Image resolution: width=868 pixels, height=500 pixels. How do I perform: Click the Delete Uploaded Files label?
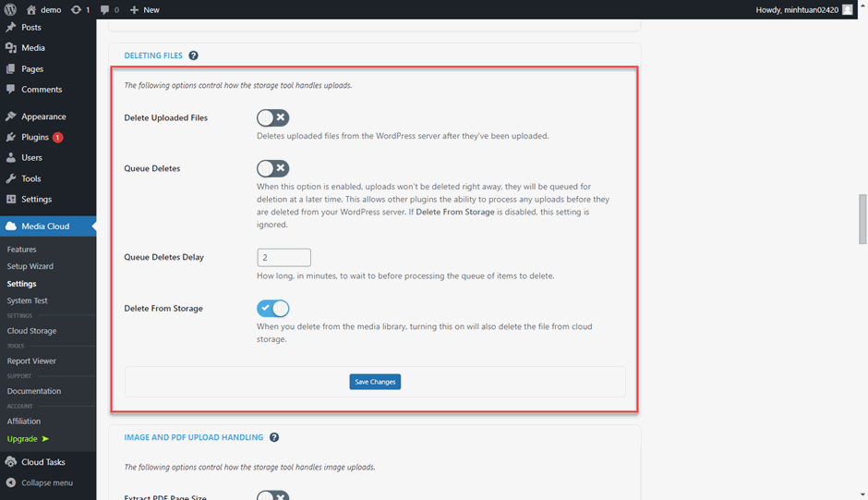tap(166, 117)
